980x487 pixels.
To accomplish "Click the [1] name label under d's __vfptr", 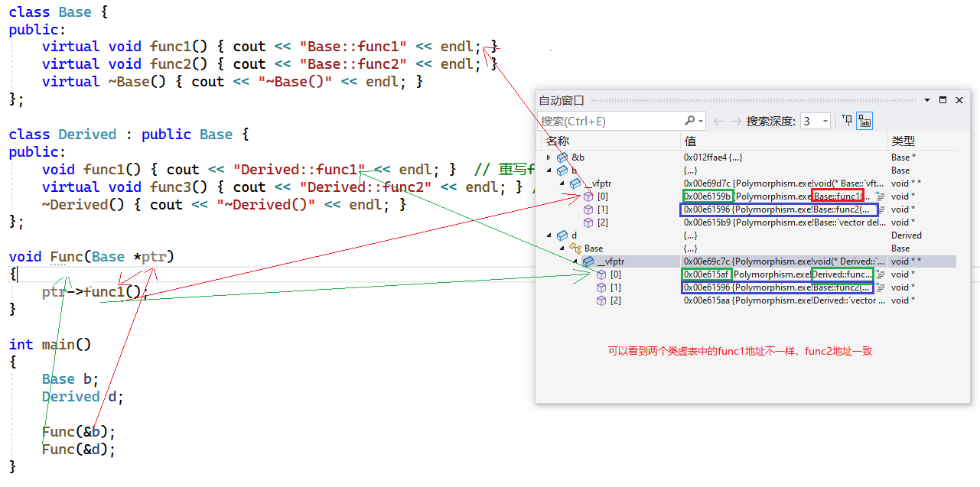I will click(x=616, y=287).
